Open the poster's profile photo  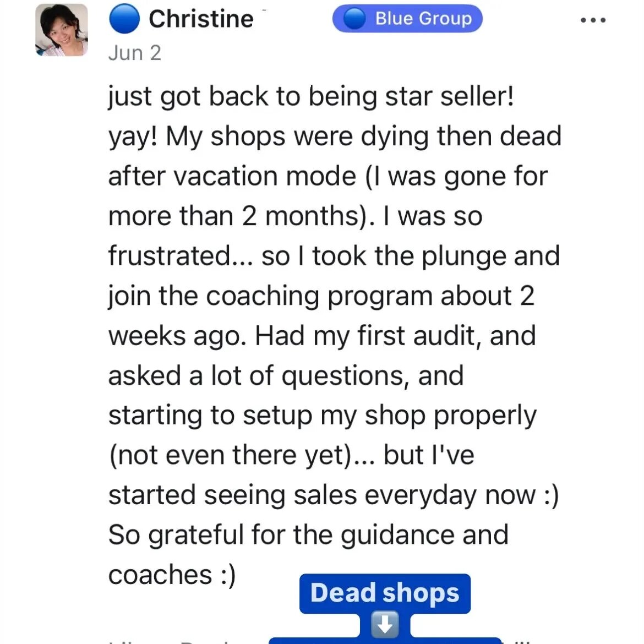pyautogui.click(x=62, y=30)
